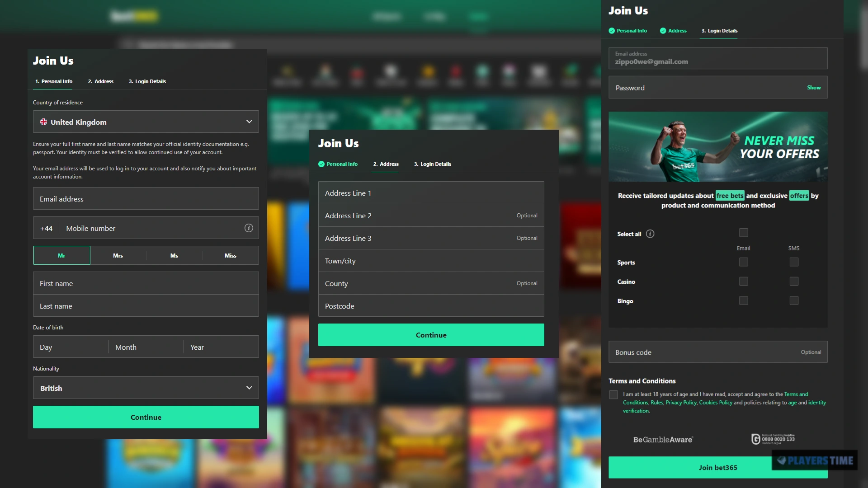Enable Casino SMS checkbox
This screenshot has height=488, width=868.
[794, 282]
